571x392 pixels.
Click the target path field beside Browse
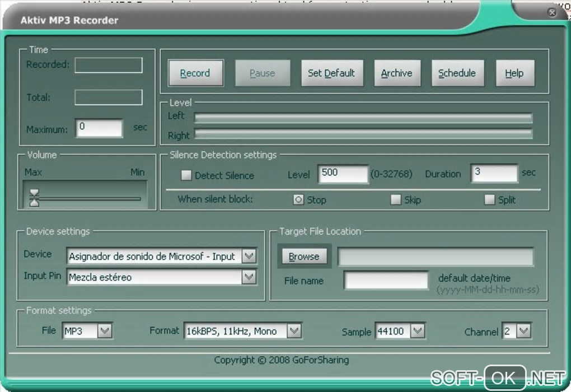436,256
